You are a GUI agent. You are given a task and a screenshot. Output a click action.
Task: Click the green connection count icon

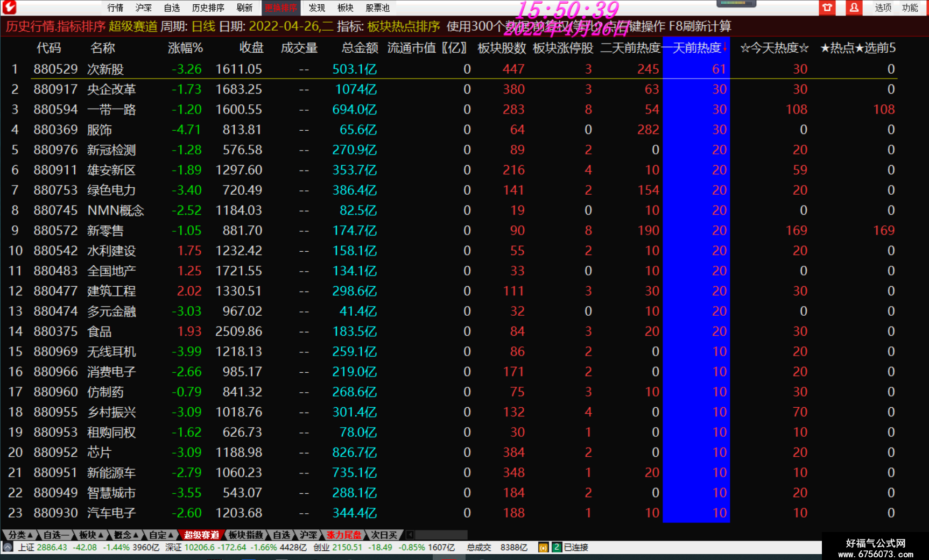coord(557,547)
